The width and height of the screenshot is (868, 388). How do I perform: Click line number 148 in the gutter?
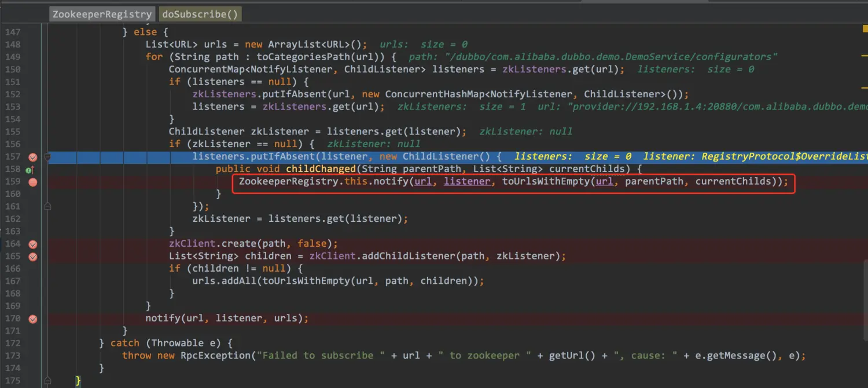click(x=12, y=45)
